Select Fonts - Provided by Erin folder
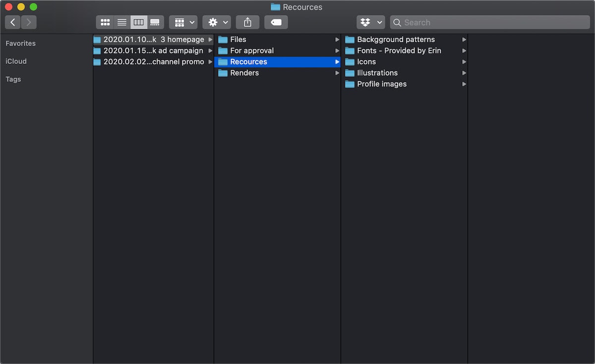Viewport: 595px width, 364px height. click(404, 51)
